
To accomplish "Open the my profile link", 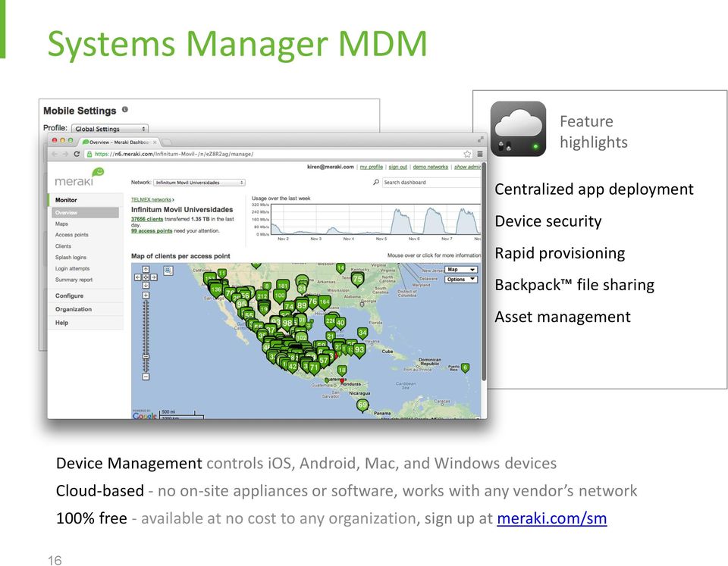I will point(372,167).
